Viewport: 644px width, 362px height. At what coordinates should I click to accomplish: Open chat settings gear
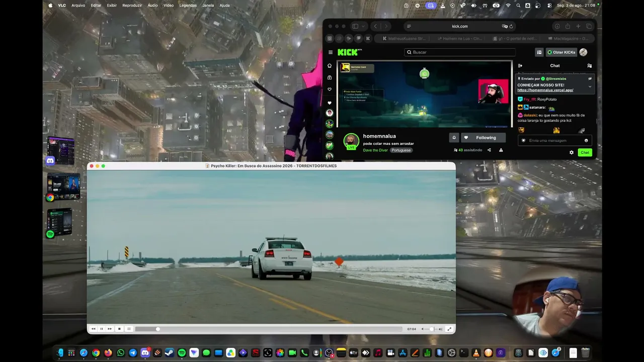572,152
